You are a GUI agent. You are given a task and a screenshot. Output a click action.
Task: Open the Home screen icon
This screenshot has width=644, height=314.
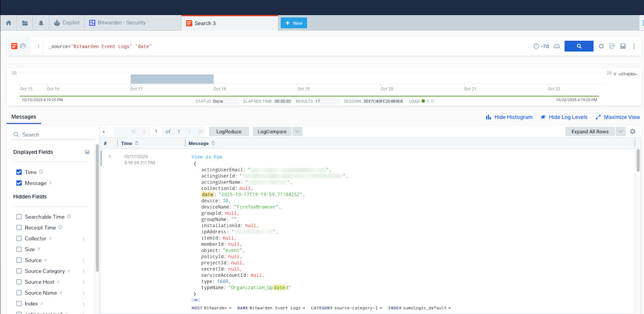(8, 23)
